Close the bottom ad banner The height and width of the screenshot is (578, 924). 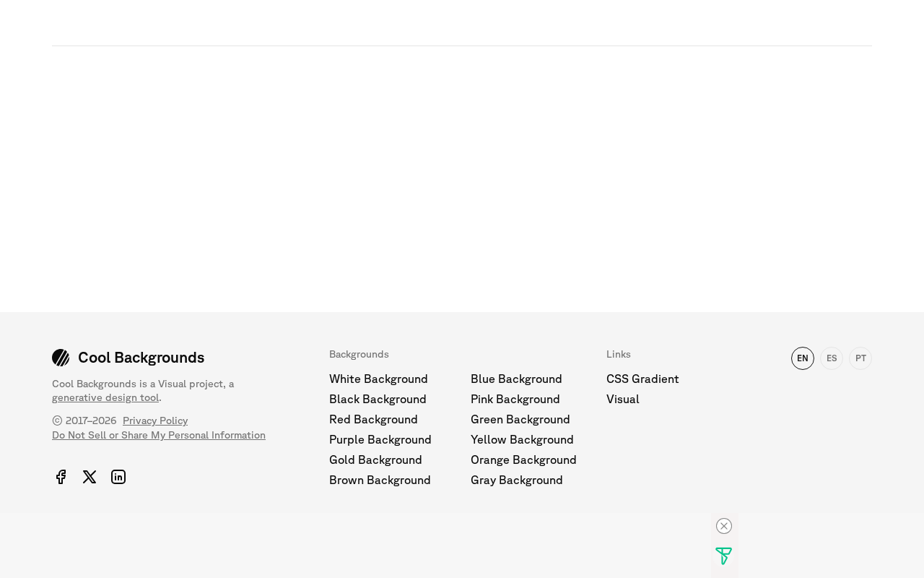click(x=724, y=526)
